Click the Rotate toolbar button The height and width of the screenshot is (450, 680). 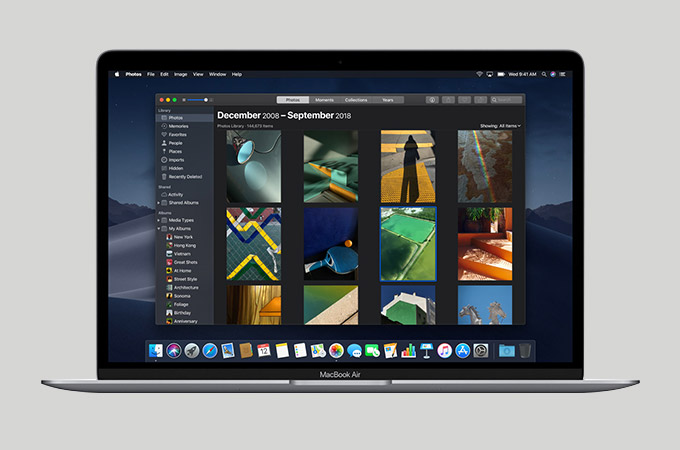pyautogui.click(x=480, y=100)
